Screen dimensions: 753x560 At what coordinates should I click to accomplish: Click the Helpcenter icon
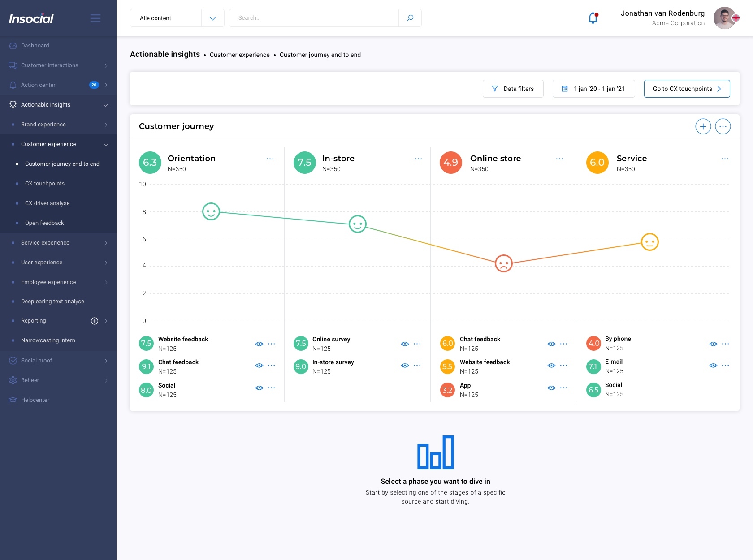point(12,400)
